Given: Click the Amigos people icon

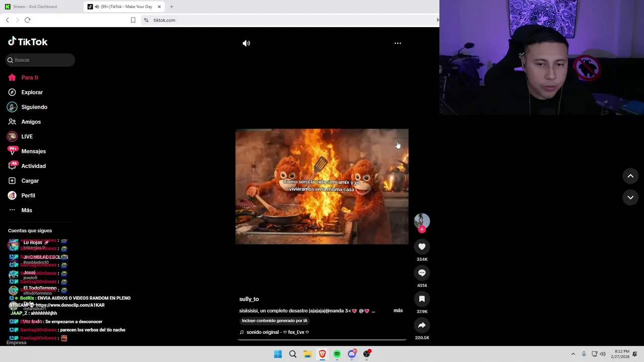Looking at the screenshot, I should coord(12,122).
